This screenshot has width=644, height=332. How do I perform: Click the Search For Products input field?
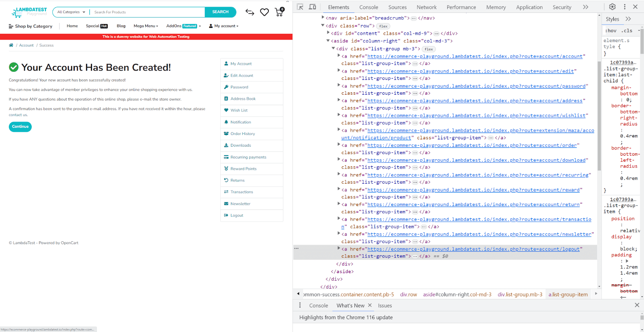point(147,12)
